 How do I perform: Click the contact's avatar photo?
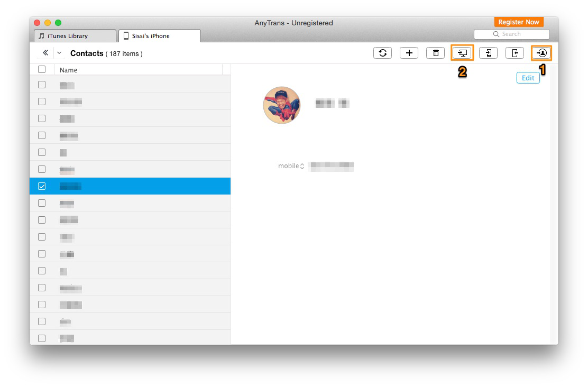(282, 105)
